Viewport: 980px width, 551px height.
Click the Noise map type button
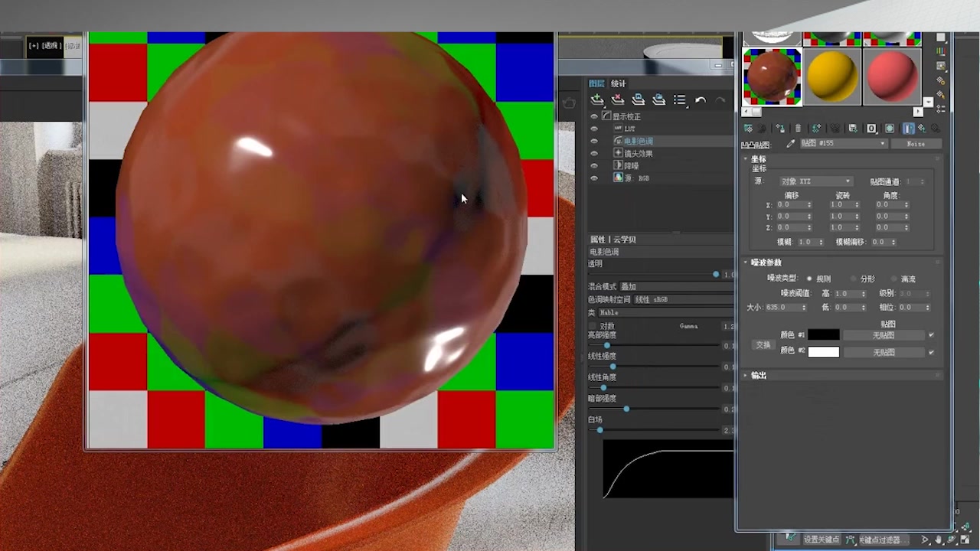click(x=916, y=144)
